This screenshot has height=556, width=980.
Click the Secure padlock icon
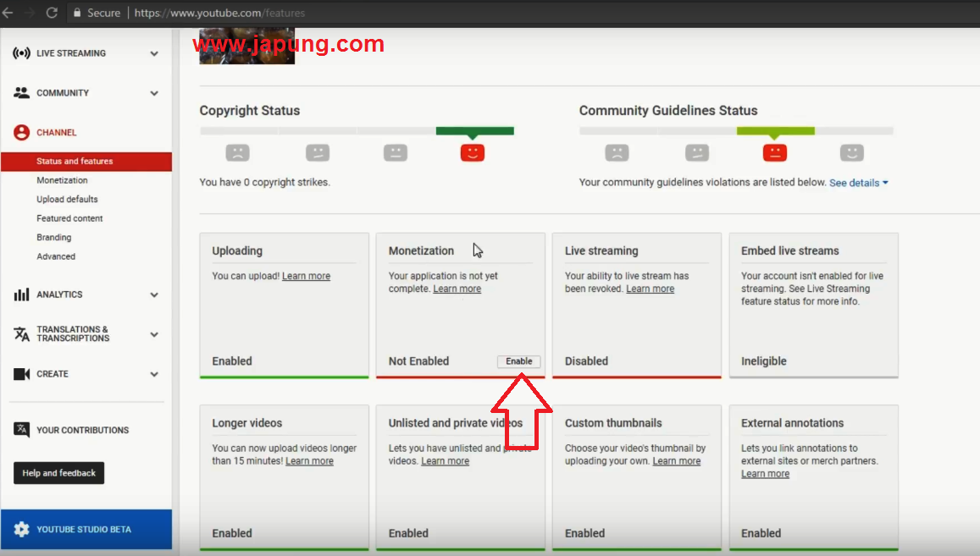tap(77, 13)
